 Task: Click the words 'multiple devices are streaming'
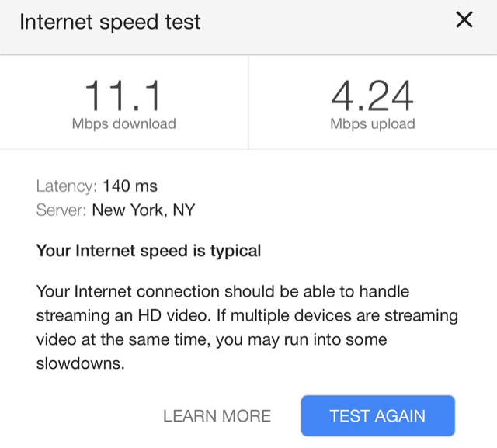[x=344, y=315]
